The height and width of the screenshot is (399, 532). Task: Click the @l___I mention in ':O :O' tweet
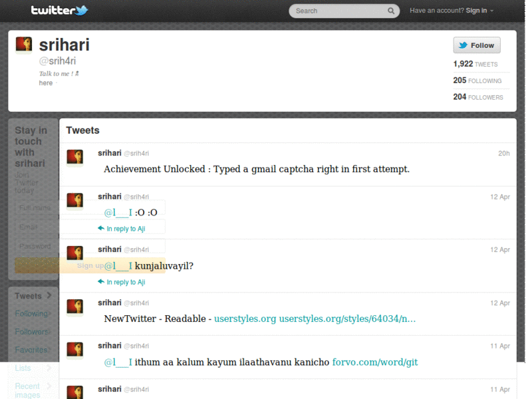click(x=118, y=213)
